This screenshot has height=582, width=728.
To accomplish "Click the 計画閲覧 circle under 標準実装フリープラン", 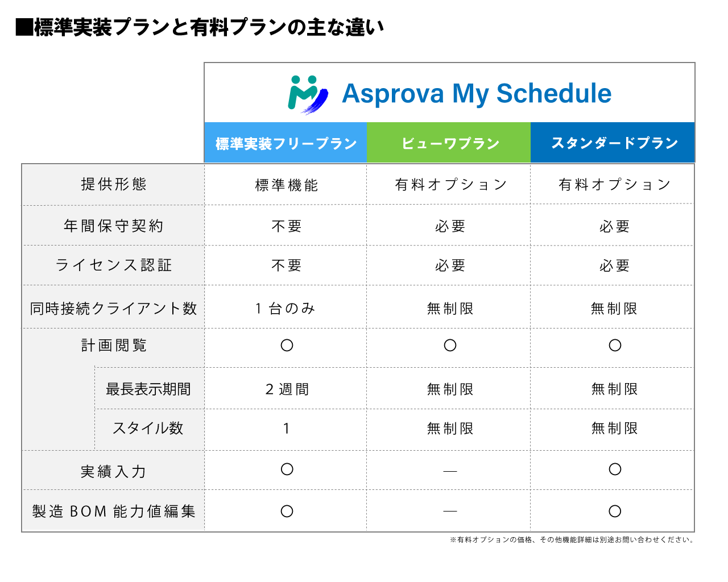I will pyautogui.click(x=287, y=346).
